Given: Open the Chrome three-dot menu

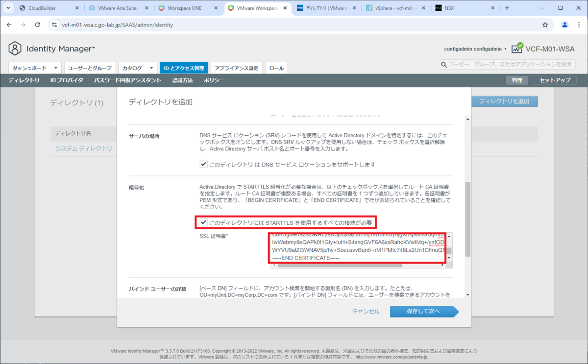Looking at the screenshot, I should (x=579, y=24).
